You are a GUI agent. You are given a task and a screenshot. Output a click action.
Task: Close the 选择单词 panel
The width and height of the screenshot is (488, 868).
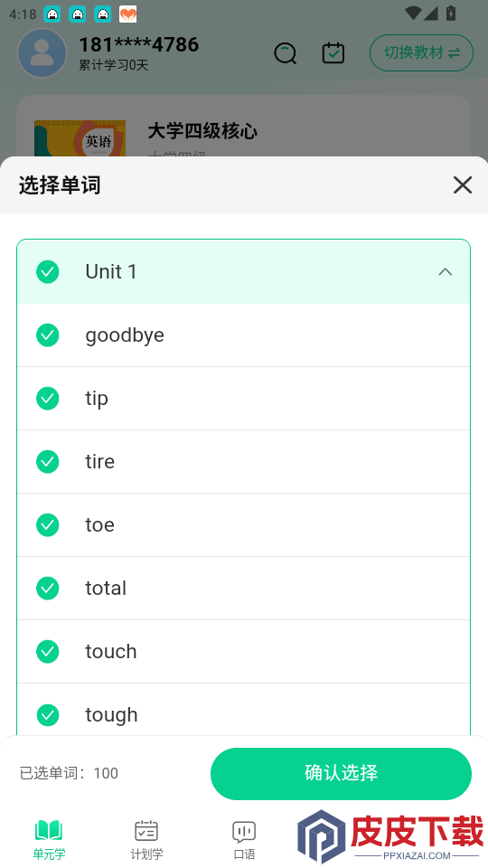[463, 184]
